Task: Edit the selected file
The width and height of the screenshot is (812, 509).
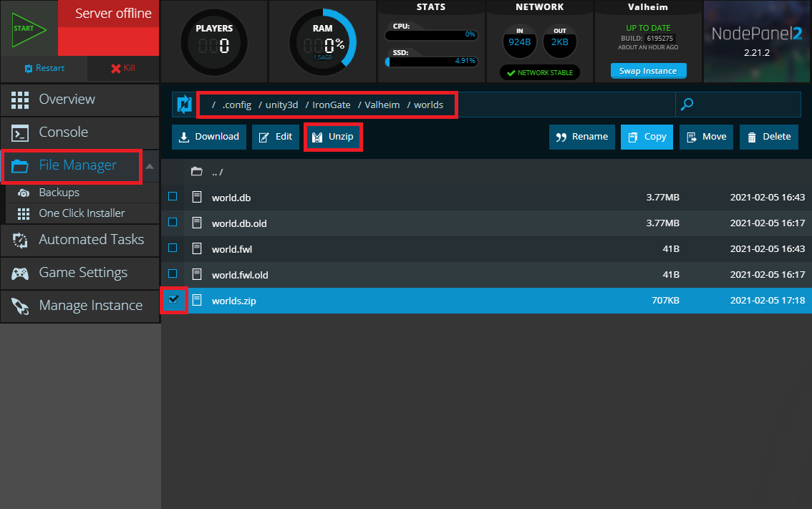Action: (276, 137)
